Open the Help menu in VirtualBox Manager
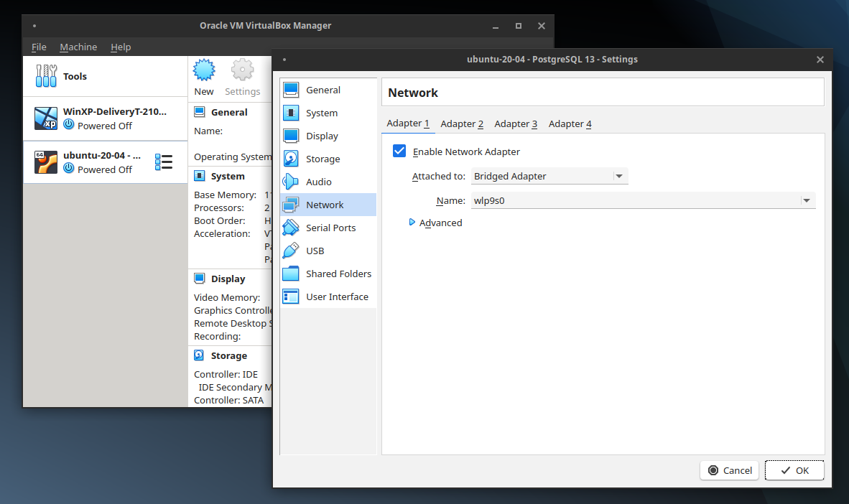 coord(121,47)
